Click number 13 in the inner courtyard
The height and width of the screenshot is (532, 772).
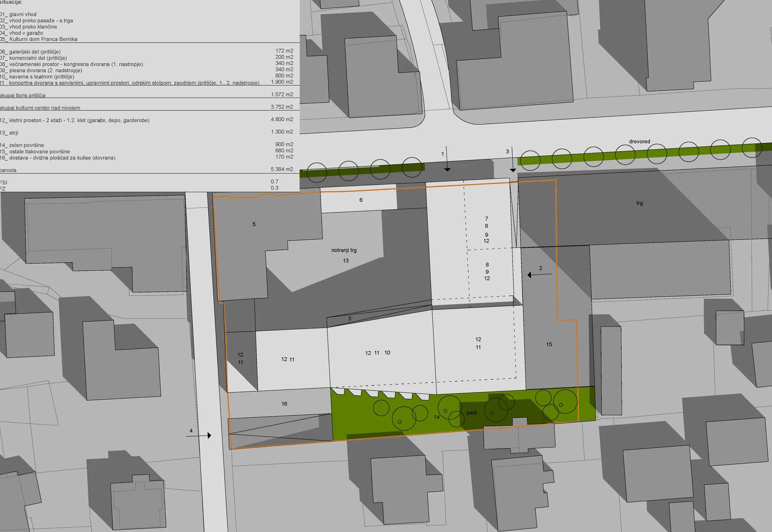pyautogui.click(x=345, y=261)
